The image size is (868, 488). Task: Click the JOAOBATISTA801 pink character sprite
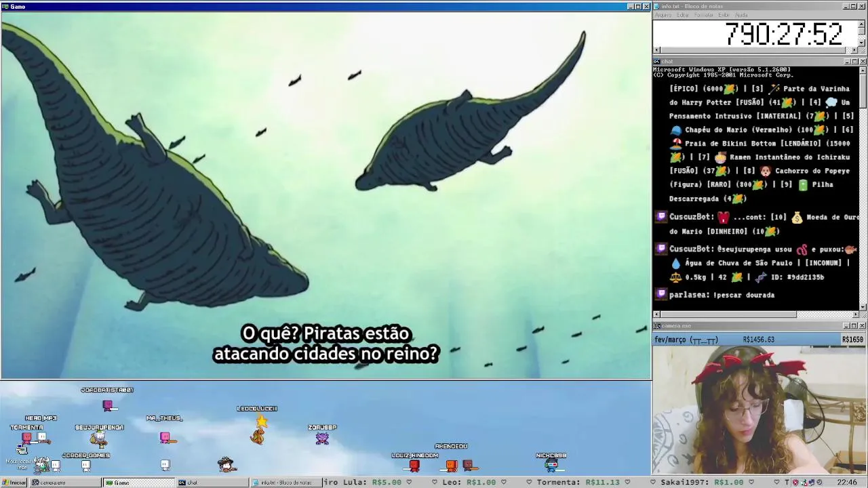tap(108, 405)
